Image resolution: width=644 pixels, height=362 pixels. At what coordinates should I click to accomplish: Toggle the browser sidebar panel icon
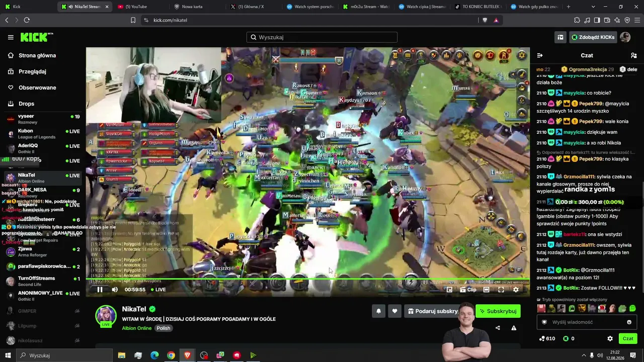pos(597,20)
